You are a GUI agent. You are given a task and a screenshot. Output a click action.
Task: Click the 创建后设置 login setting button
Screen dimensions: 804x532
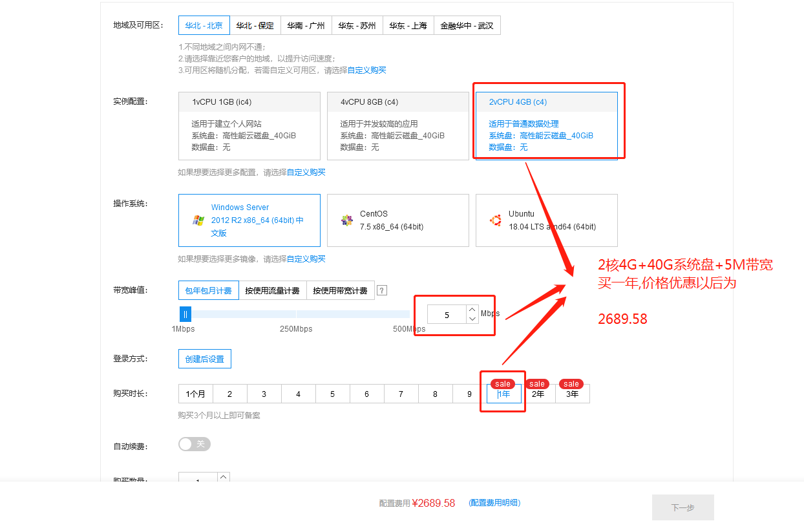(x=204, y=358)
